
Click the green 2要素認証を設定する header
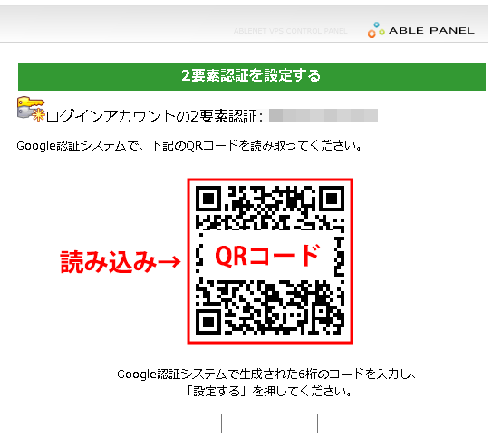(x=252, y=76)
